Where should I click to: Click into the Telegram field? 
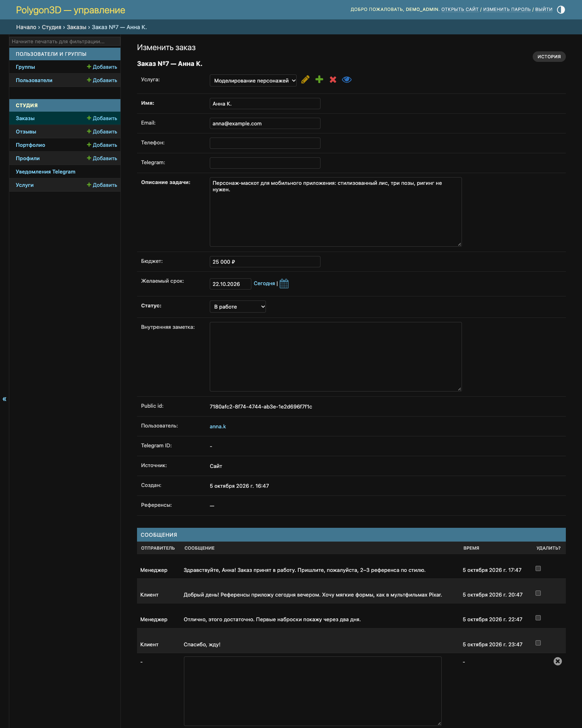point(265,163)
